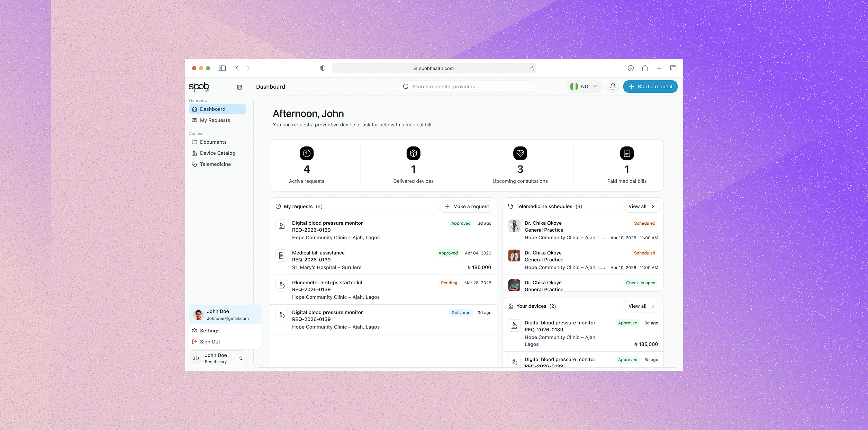
Task: Click the Check-in open status badge
Action: 641,283
